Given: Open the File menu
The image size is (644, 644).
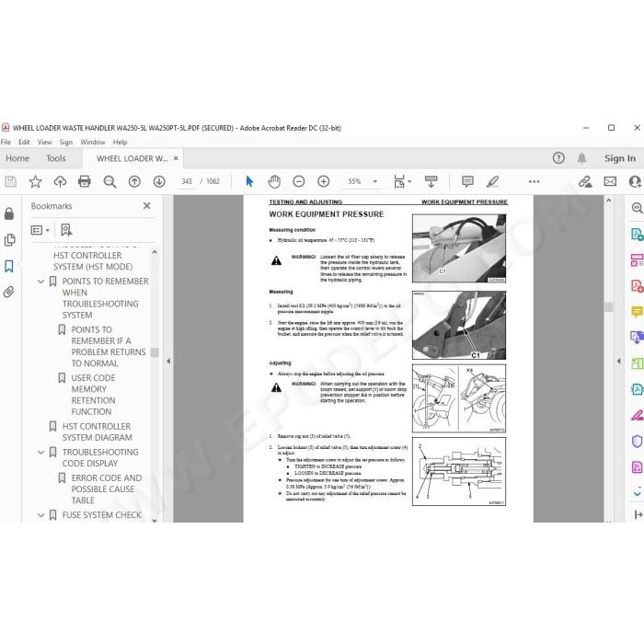Looking at the screenshot, I should pos(6,142).
